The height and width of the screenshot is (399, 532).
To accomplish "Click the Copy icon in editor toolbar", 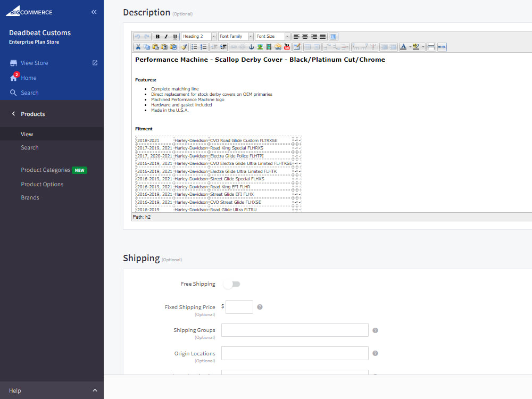I will coord(147,47).
